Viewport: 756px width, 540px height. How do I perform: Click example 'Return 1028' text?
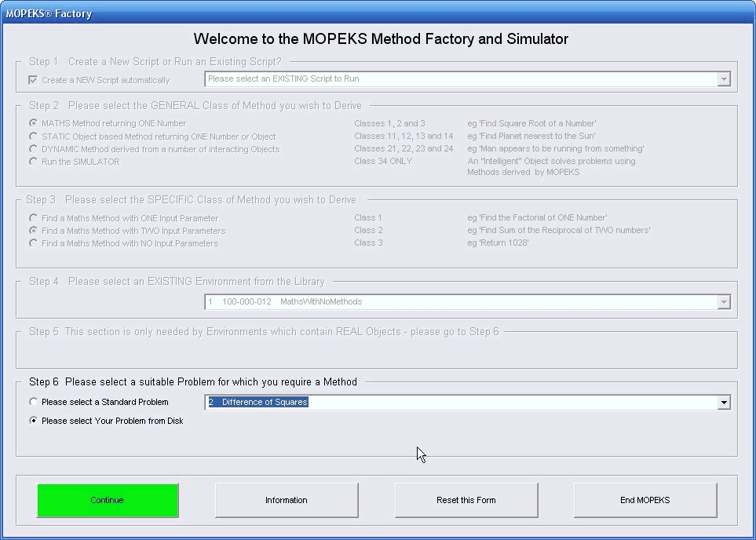498,243
